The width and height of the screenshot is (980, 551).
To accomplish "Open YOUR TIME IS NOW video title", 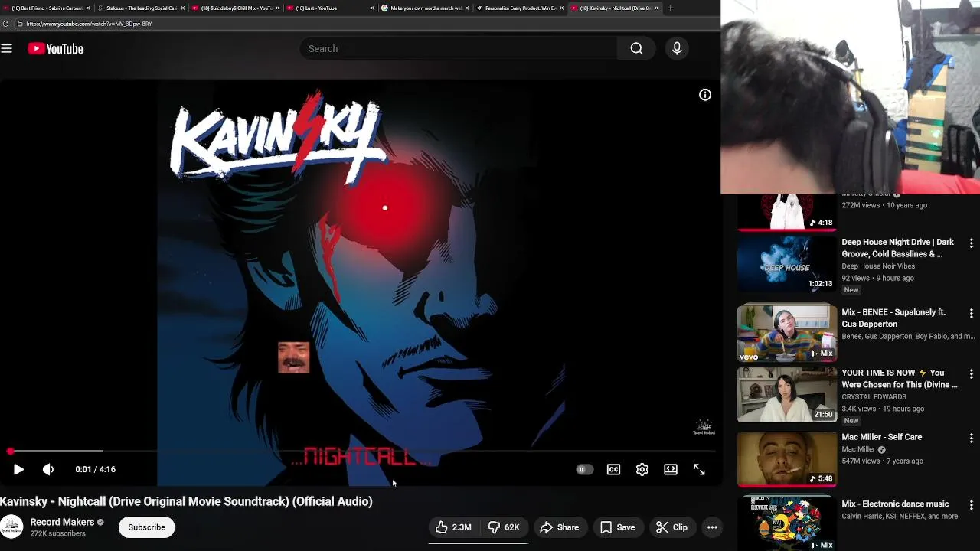I will pos(900,379).
